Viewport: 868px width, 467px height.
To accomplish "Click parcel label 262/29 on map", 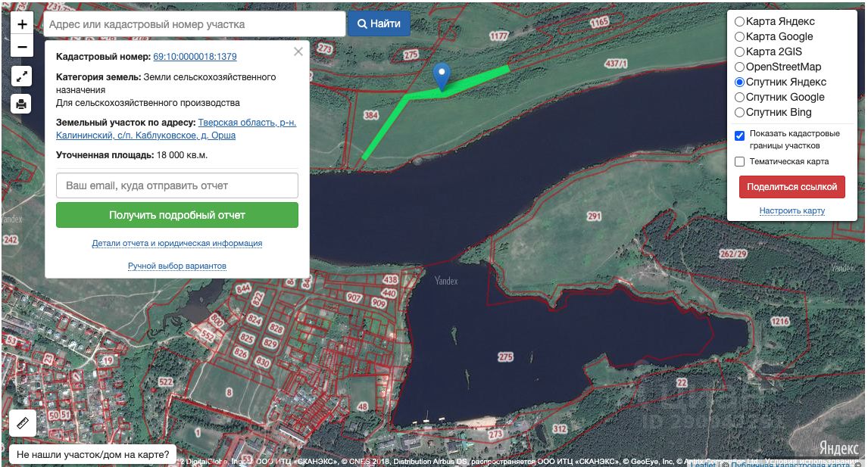I will coord(733,254).
